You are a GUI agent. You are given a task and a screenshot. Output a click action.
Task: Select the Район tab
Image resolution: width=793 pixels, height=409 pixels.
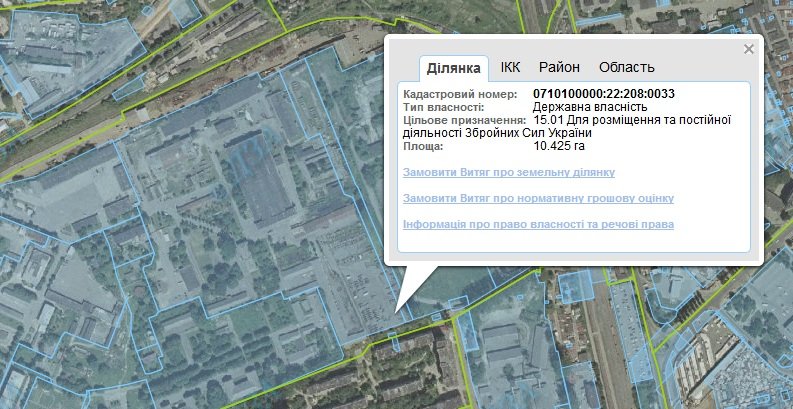(x=559, y=68)
